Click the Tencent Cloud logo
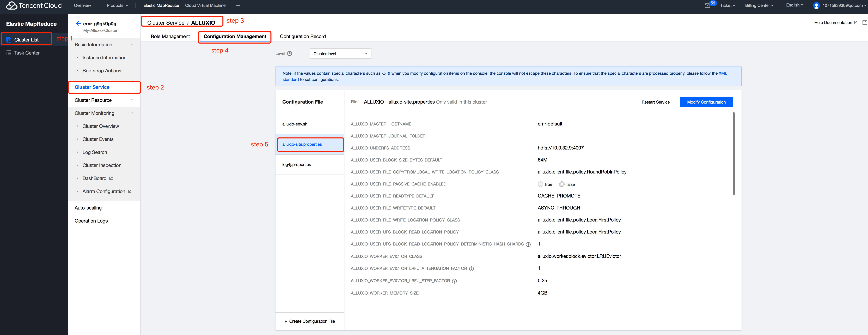Viewport: 868px width, 335px height. (34, 5)
